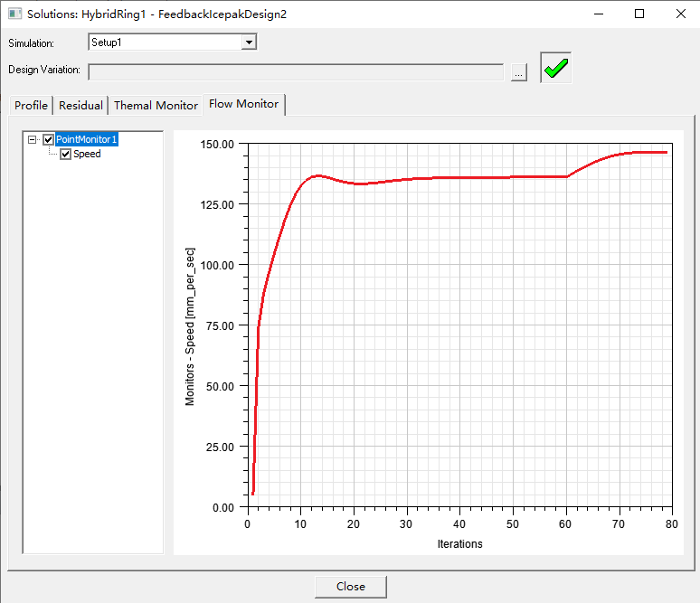Collapse the PointMonitor1 tree node

pyautogui.click(x=33, y=139)
